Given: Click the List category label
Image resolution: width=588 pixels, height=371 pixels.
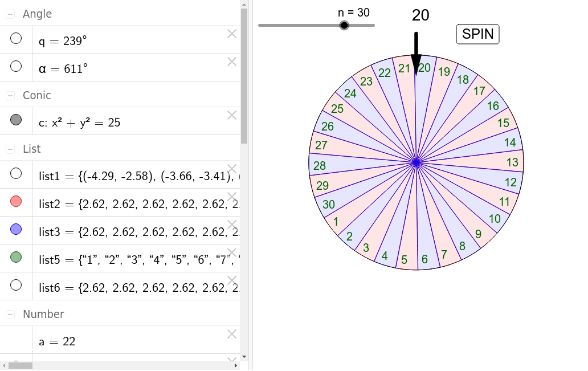Looking at the screenshot, I should 32,149.
